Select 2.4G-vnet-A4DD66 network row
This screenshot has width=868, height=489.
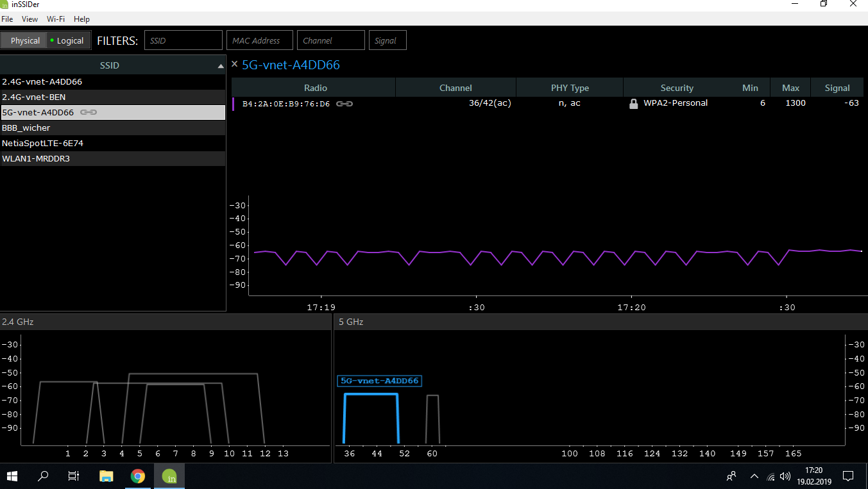point(113,82)
